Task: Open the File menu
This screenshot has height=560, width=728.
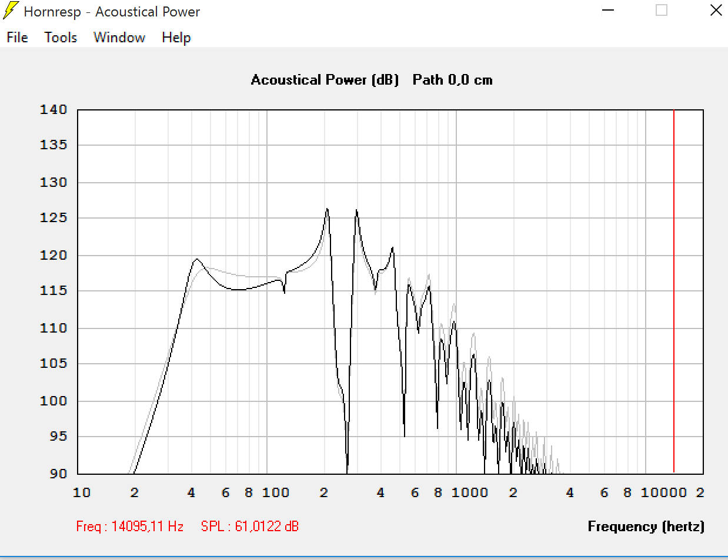Action: click(17, 38)
